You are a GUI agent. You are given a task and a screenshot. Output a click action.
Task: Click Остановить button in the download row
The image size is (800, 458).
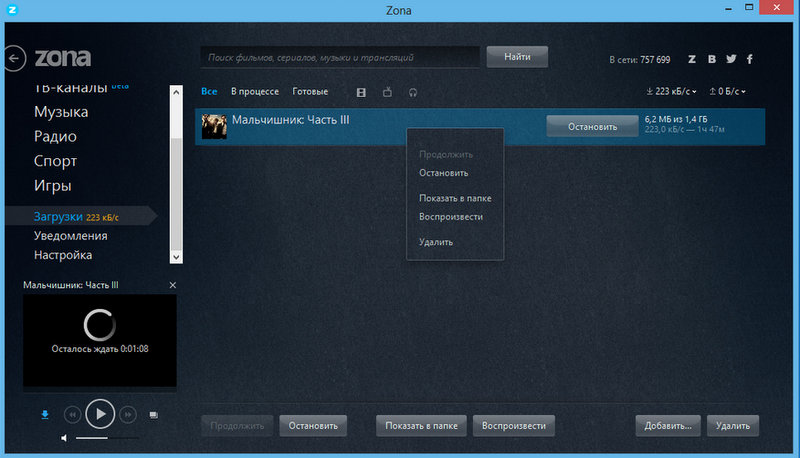click(592, 126)
